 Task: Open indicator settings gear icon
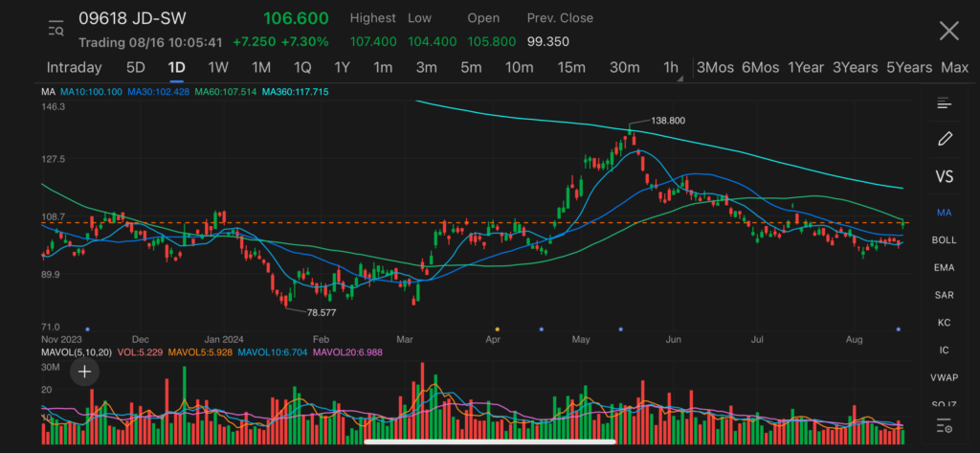[x=945, y=426]
